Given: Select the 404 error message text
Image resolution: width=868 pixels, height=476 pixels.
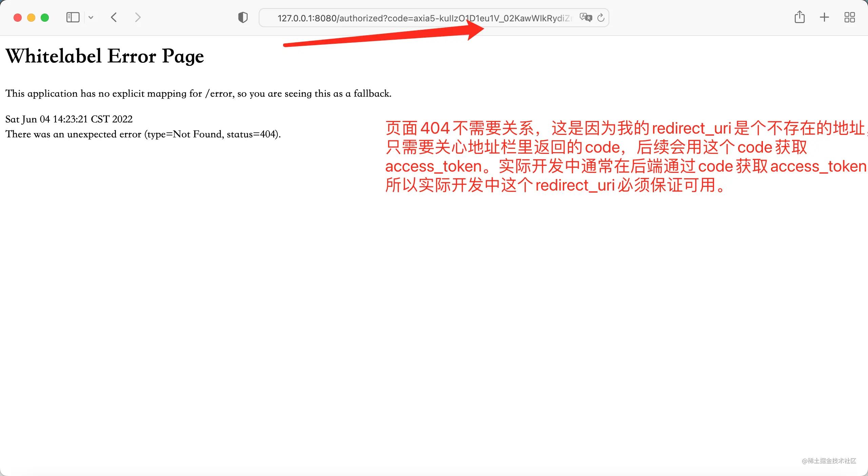Looking at the screenshot, I should point(143,134).
